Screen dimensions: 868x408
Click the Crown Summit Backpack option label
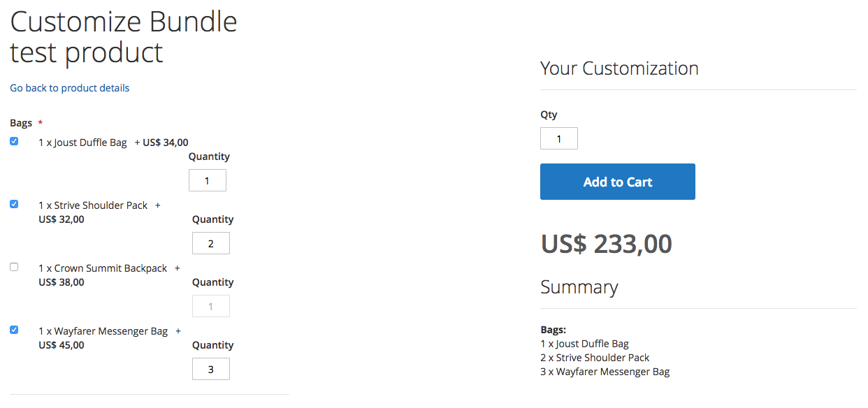pyautogui.click(x=103, y=268)
